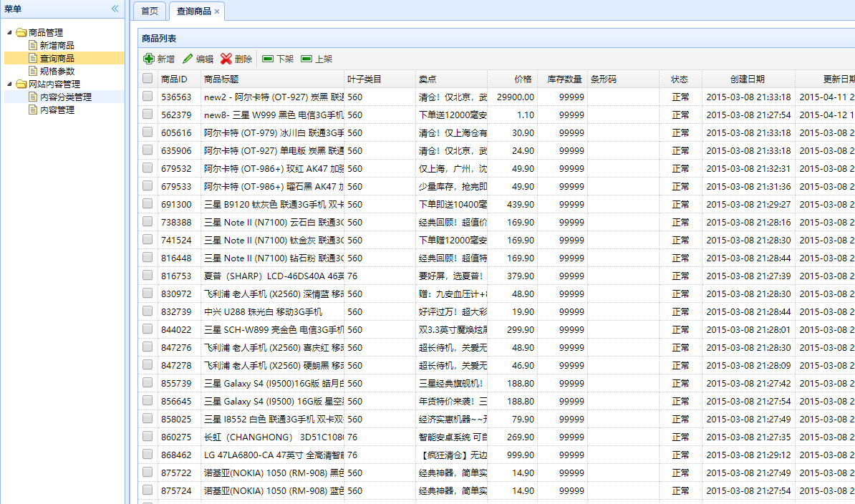Screen dimensions: 855x504
Task: Click the 上架 toolbar icon
Action: click(306, 59)
